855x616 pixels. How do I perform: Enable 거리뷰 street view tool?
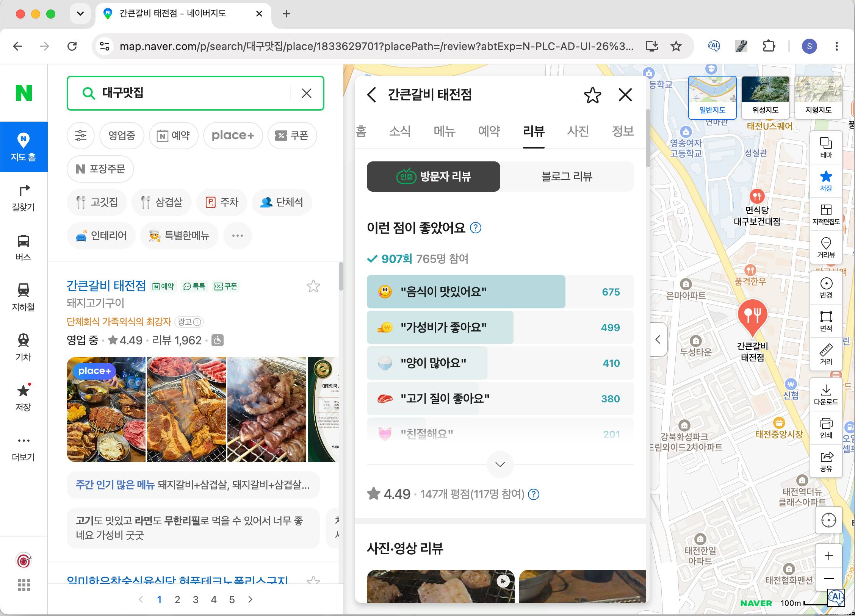coord(826,248)
